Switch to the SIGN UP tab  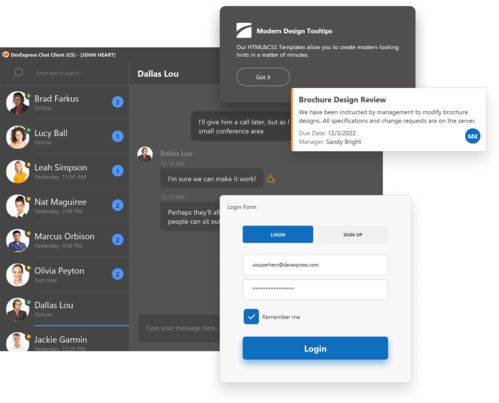pyautogui.click(x=353, y=234)
